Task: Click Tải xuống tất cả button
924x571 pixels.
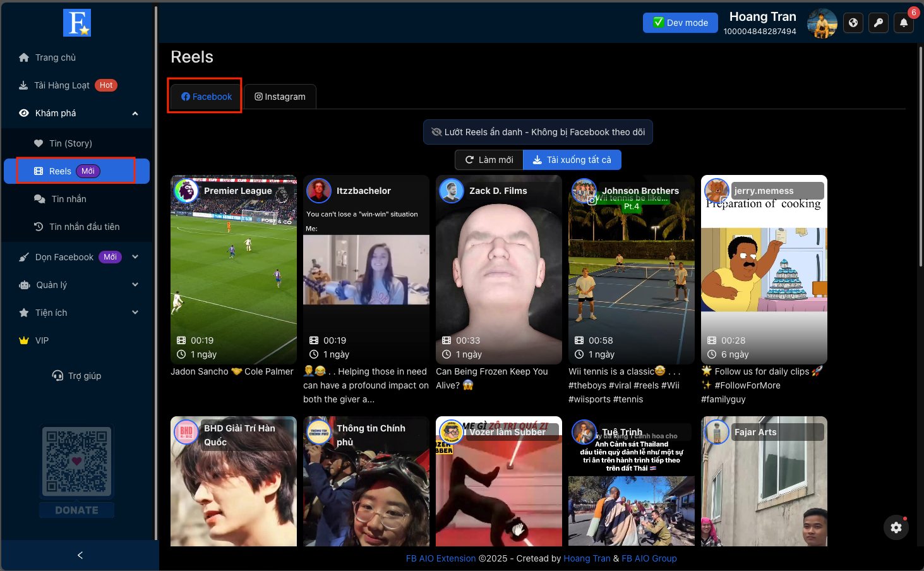Action: point(572,160)
